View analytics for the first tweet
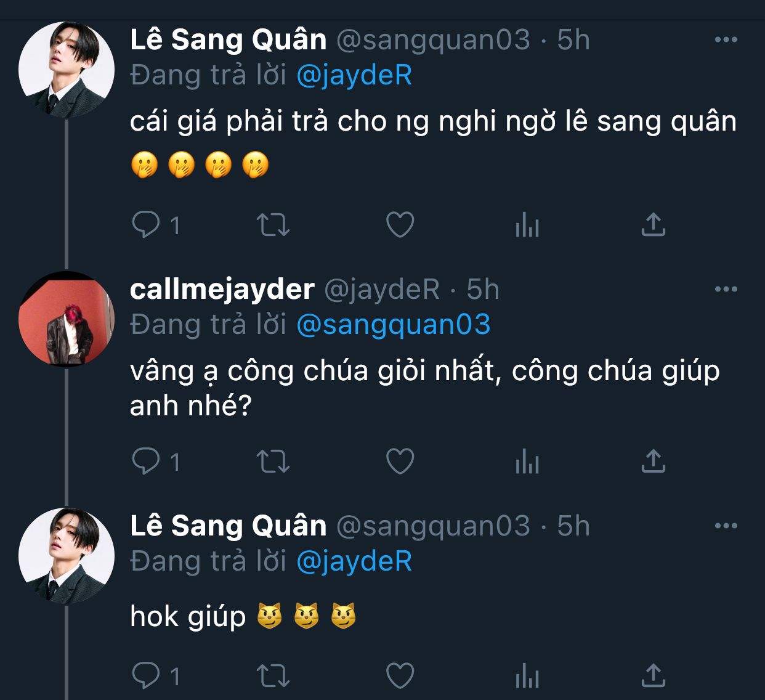 click(x=527, y=226)
